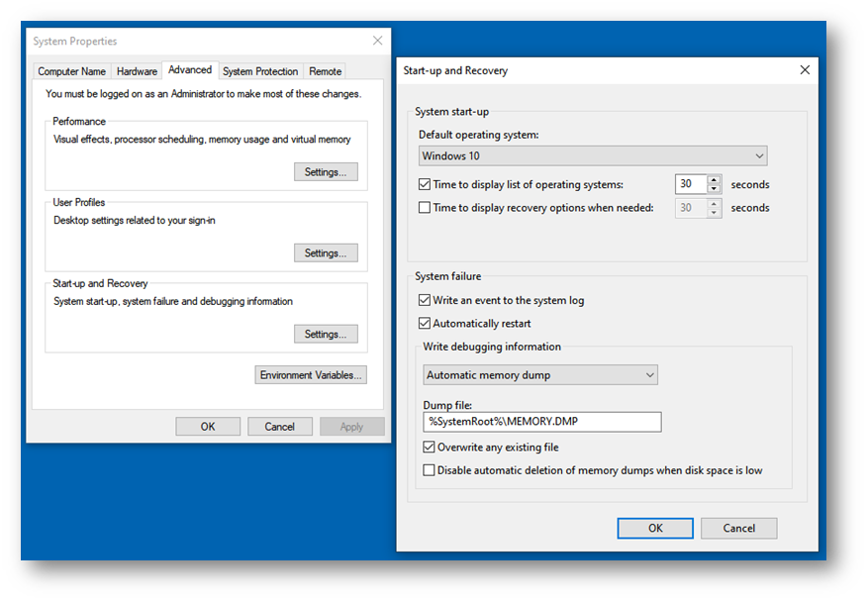Check 'Disable automatic deletion of memory dumps'
868x602 pixels.
(430, 470)
